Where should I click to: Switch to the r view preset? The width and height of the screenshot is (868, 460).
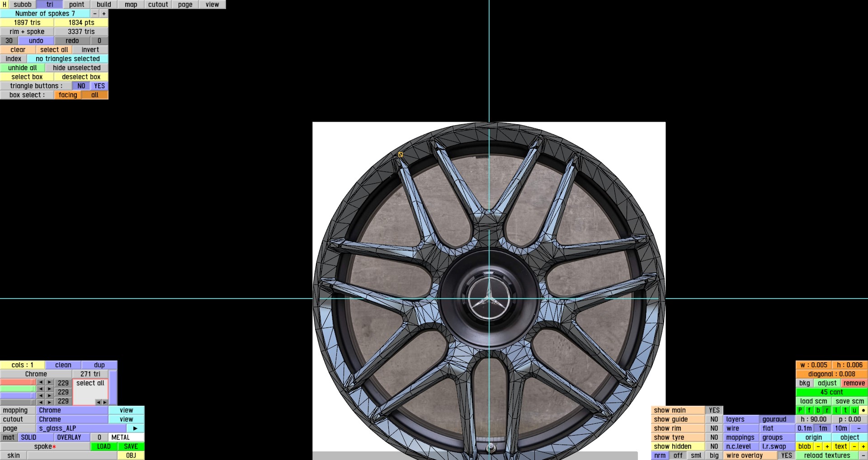(827, 410)
